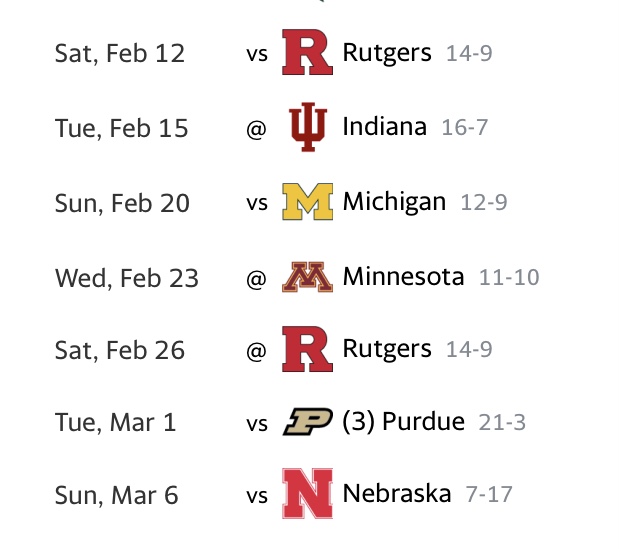The width and height of the screenshot is (621, 549).
Task: Open the Indiana team link
Action: click(384, 127)
